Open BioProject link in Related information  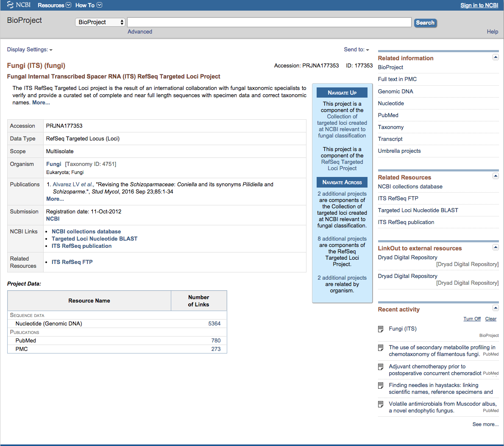390,67
